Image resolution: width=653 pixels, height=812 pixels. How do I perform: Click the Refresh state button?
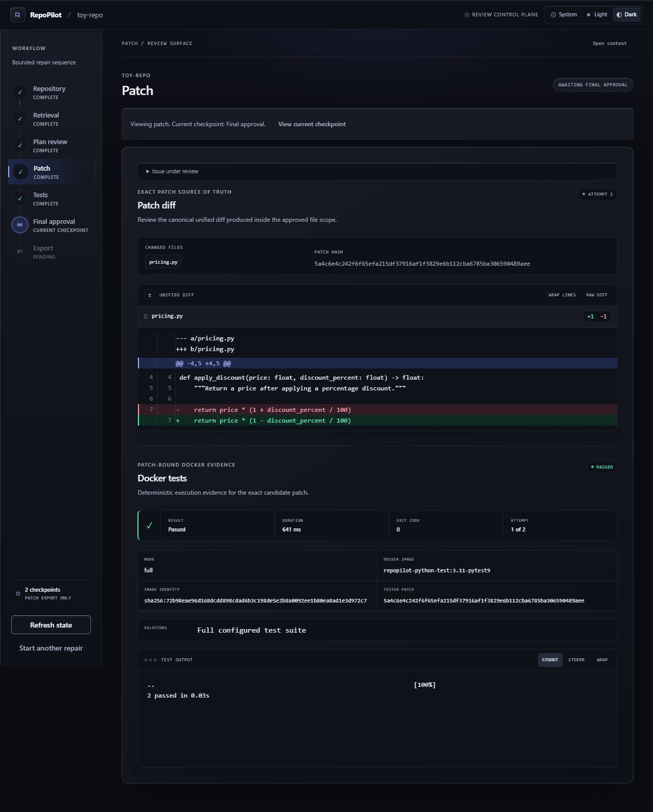click(51, 624)
